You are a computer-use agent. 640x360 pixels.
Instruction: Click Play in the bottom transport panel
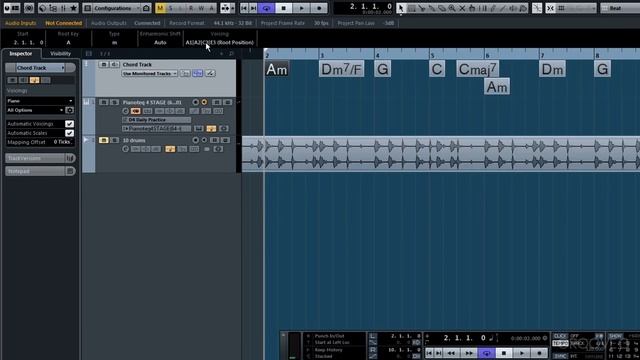[x=522, y=353]
